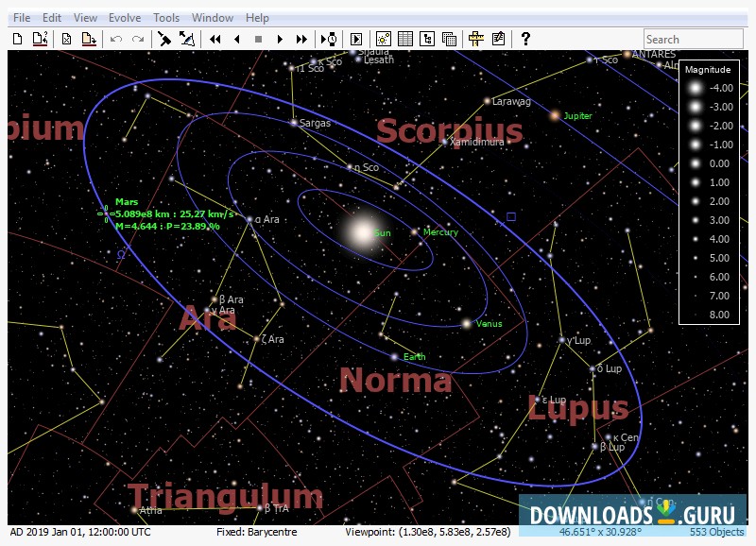Screen dimensions: 756x546
Task: Select the ruler measurement tool icon
Action: 476,39
